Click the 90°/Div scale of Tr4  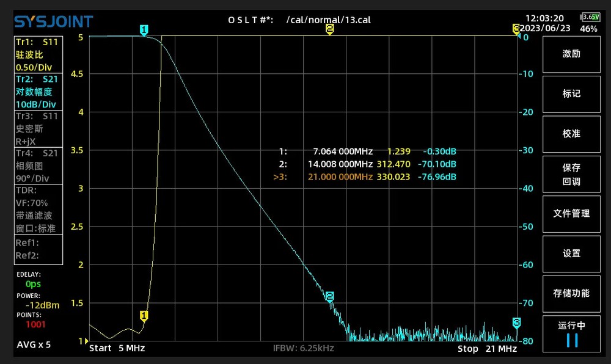click(32, 179)
